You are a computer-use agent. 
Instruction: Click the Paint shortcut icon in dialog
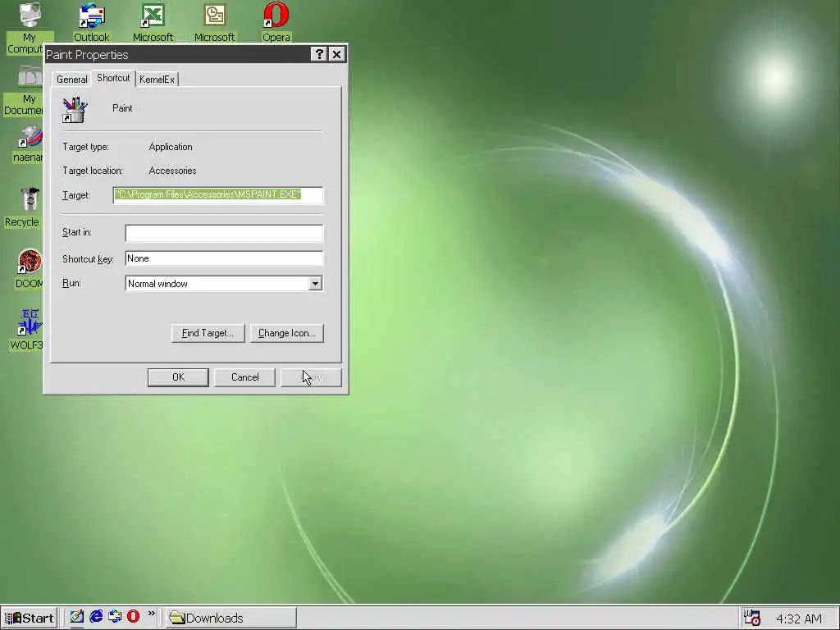pos(75,110)
